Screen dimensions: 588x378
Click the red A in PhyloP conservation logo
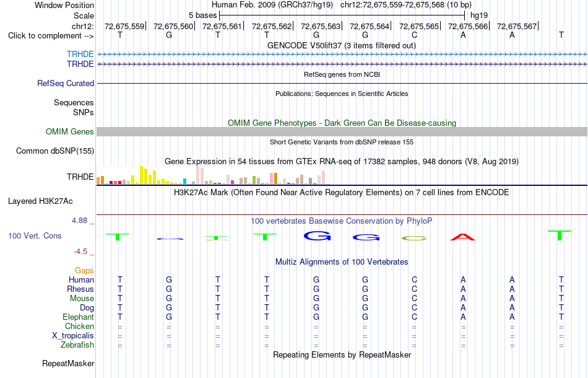tap(463, 237)
